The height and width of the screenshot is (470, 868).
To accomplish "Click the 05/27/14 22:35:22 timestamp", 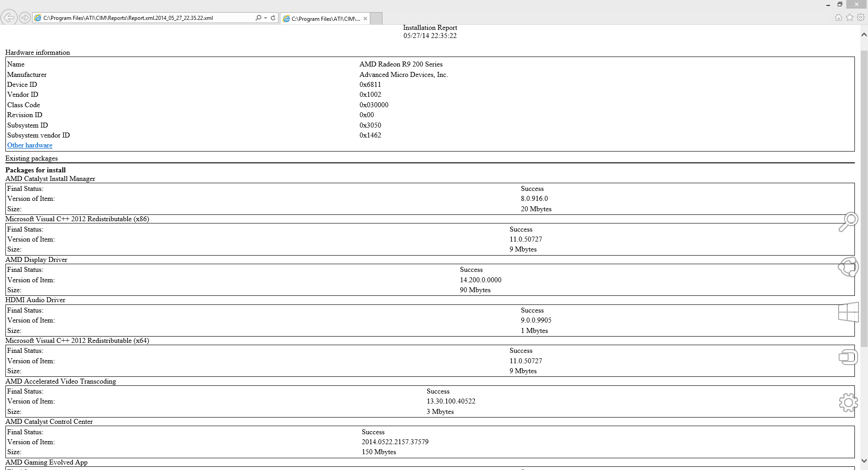I will coord(430,36).
